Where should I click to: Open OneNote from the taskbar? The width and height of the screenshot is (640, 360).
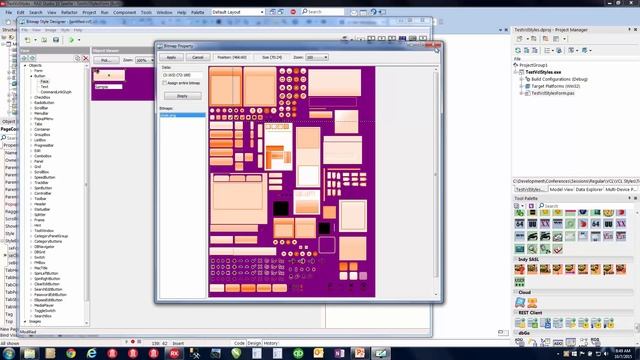pos(339,353)
